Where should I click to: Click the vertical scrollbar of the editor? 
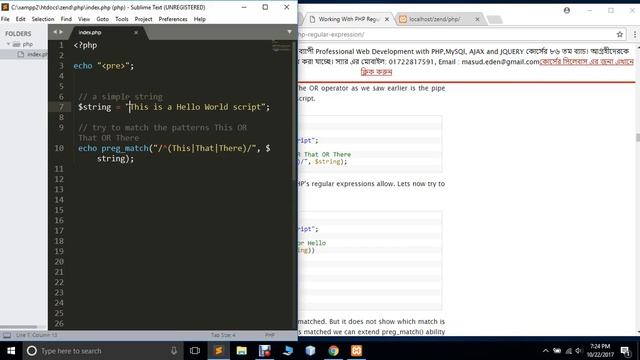pyautogui.click(x=295, y=110)
